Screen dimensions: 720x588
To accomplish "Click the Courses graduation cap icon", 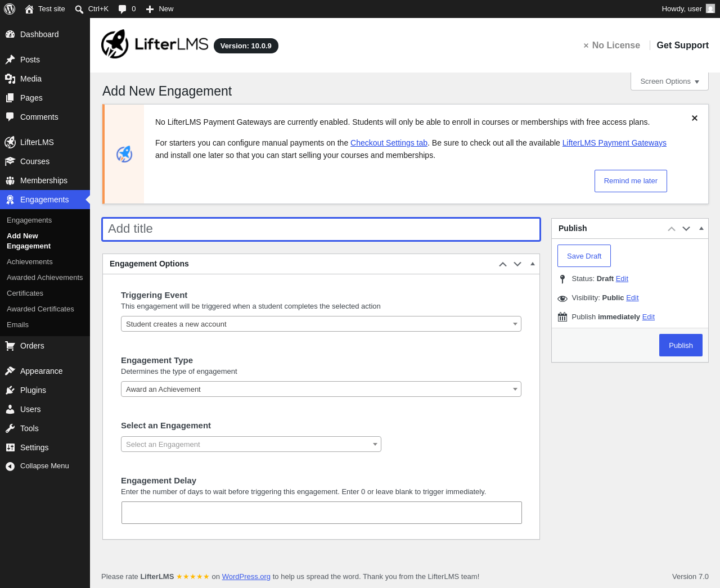I will coord(10,161).
